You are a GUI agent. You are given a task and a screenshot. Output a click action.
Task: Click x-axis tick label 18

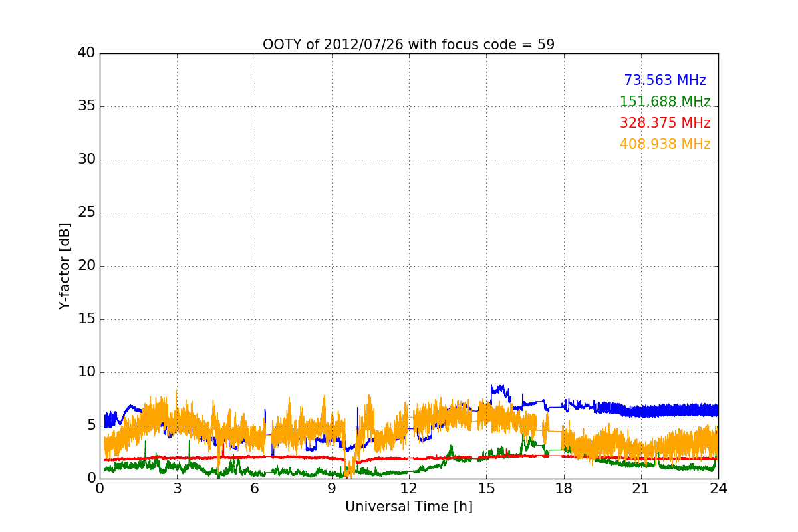pos(564,489)
